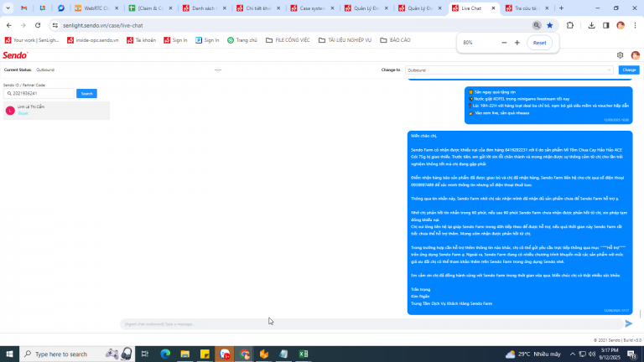Open the Tài khoản bookmark
The width and height of the screenshot is (644, 362).
pyautogui.click(x=141, y=40)
